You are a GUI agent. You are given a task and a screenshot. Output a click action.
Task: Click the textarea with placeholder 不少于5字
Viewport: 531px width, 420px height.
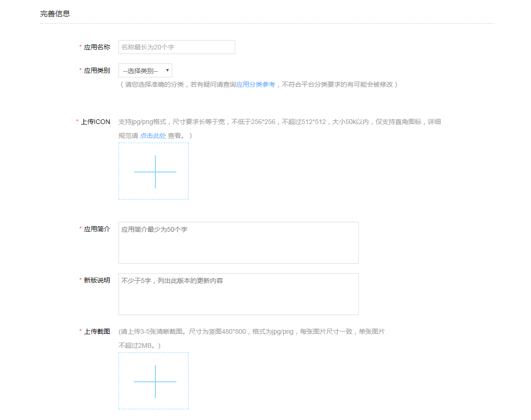[238, 294]
